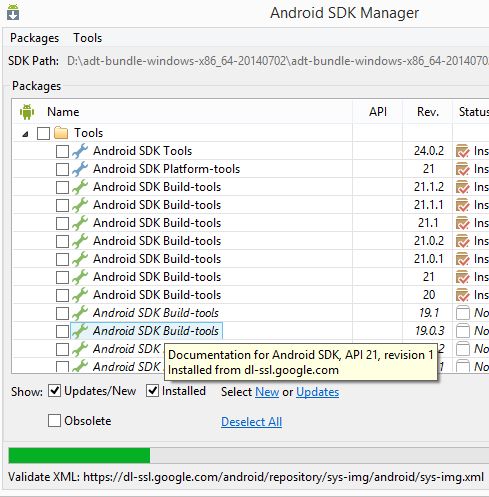489x497 pixels.
Task: Click the SDK Path text field
Action: tap(278, 61)
